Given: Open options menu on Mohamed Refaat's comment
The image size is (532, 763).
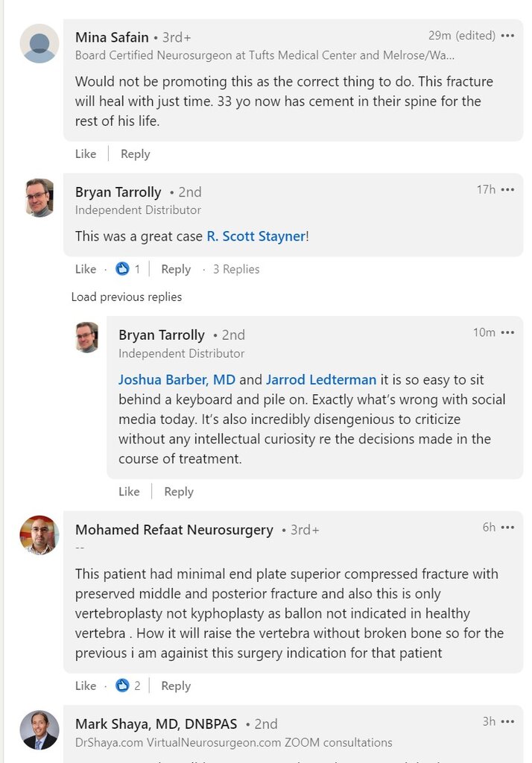Looking at the screenshot, I should pyautogui.click(x=508, y=528).
